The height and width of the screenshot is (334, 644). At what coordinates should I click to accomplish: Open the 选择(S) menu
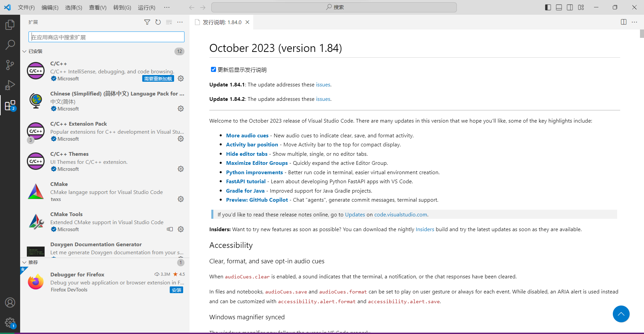coord(73,7)
